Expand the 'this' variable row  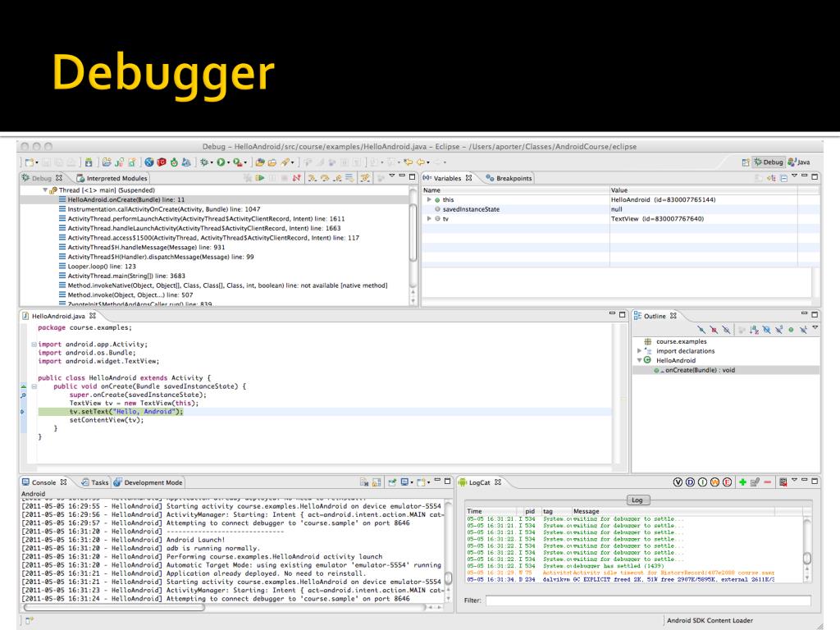click(428, 200)
